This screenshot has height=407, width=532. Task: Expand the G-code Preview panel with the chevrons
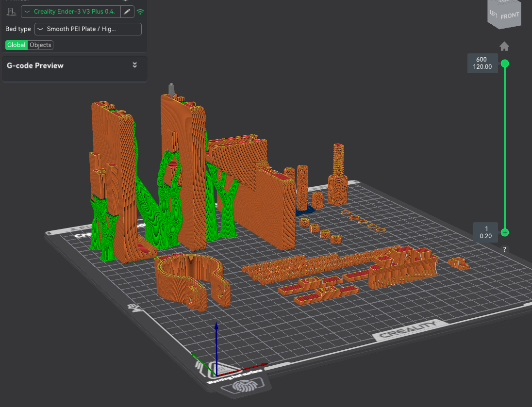tap(134, 65)
